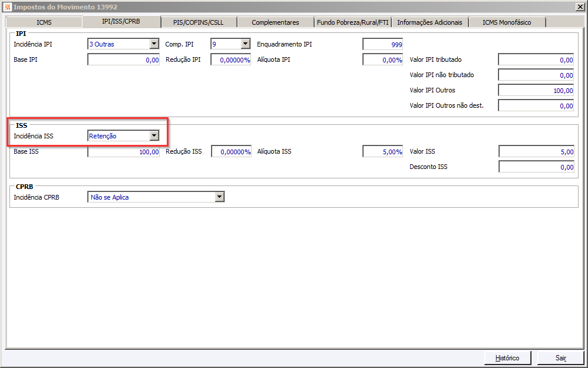
Task: Expand the Incidência CPRB dropdown arrow
Action: (x=219, y=197)
